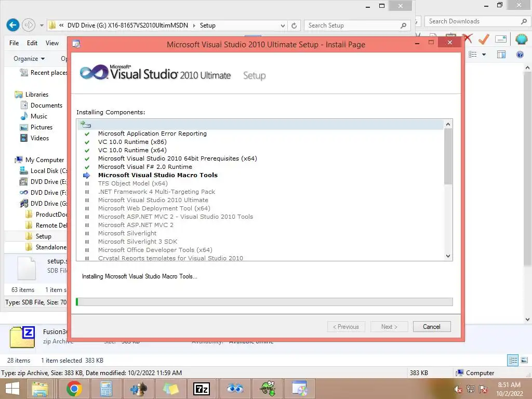The width and height of the screenshot is (532, 399).
Task: Click the muted volume icon in the system tray
Action: (458, 390)
